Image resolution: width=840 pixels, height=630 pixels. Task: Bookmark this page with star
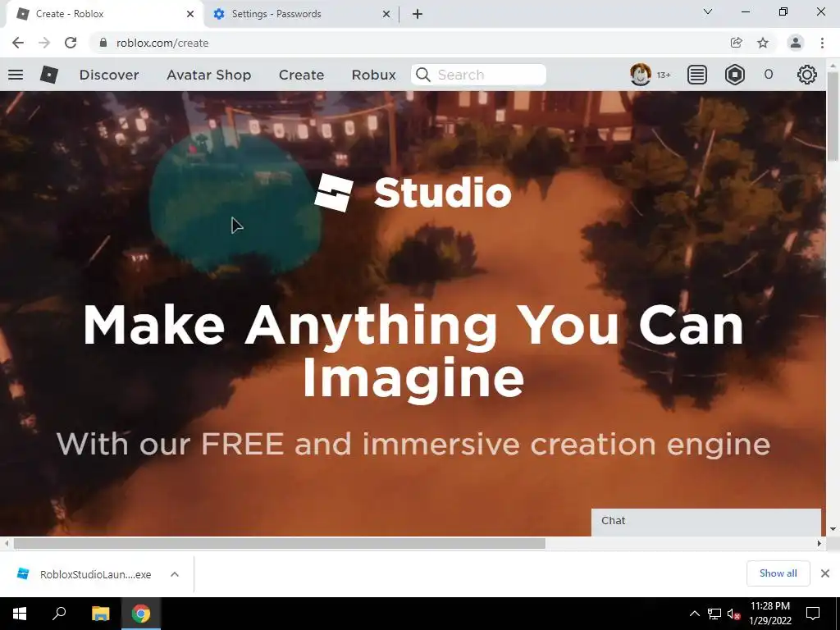(763, 43)
